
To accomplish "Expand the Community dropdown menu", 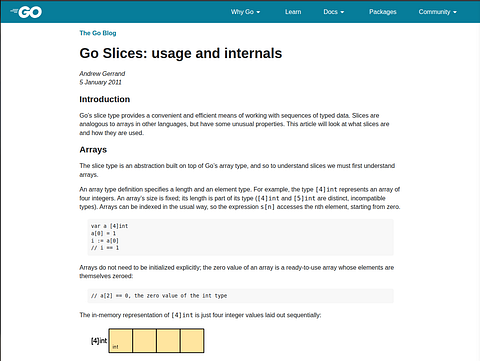I will tap(438, 12).
